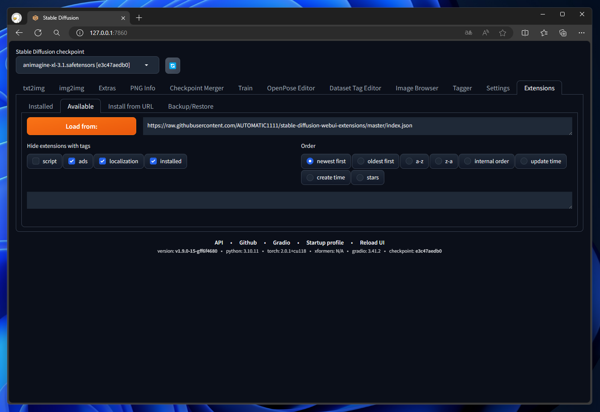Screen dimensions: 600x412
Task: Click the browser profile avatar icon
Action: pyautogui.click(x=16, y=18)
